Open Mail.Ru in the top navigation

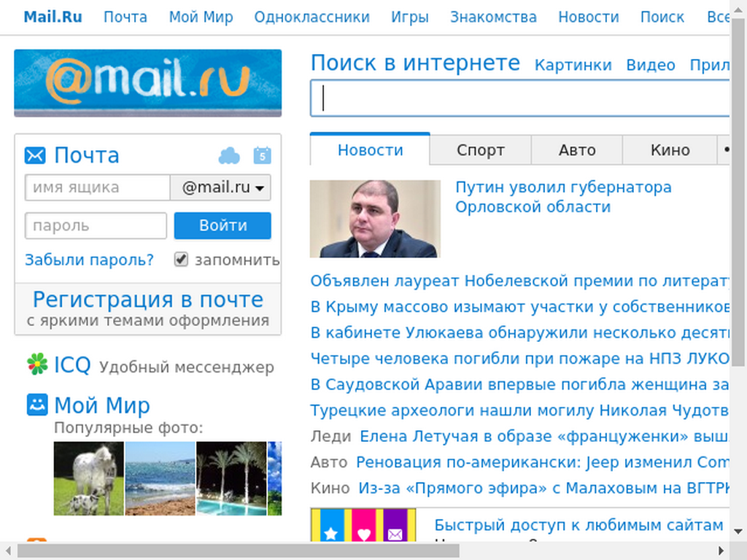coord(53,17)
